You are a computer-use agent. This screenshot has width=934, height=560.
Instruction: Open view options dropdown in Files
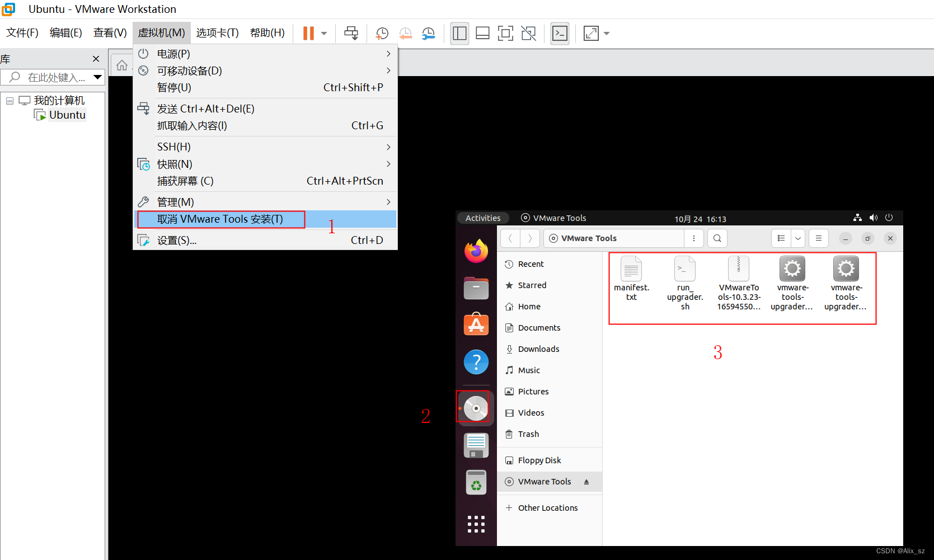(x=798, y=238)
